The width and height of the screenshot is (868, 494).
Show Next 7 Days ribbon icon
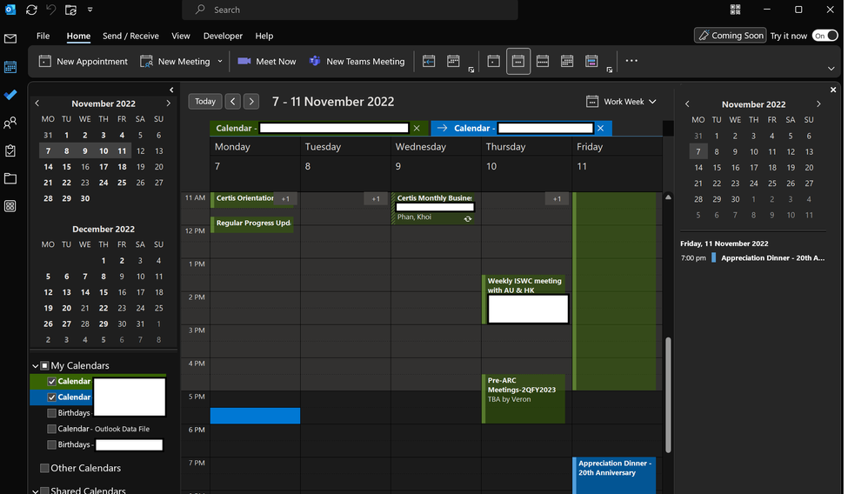[x=453, y=62]
